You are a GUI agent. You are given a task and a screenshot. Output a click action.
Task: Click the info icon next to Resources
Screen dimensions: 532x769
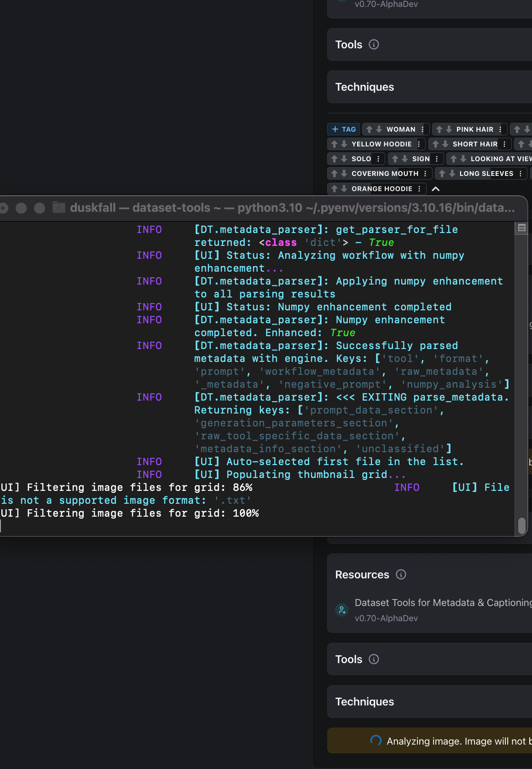tap(401, 574)
